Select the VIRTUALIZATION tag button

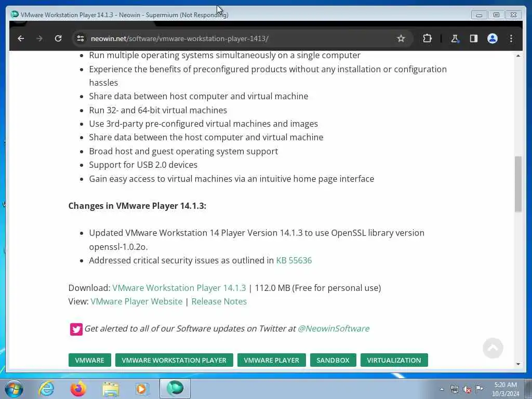click(394, 360)
